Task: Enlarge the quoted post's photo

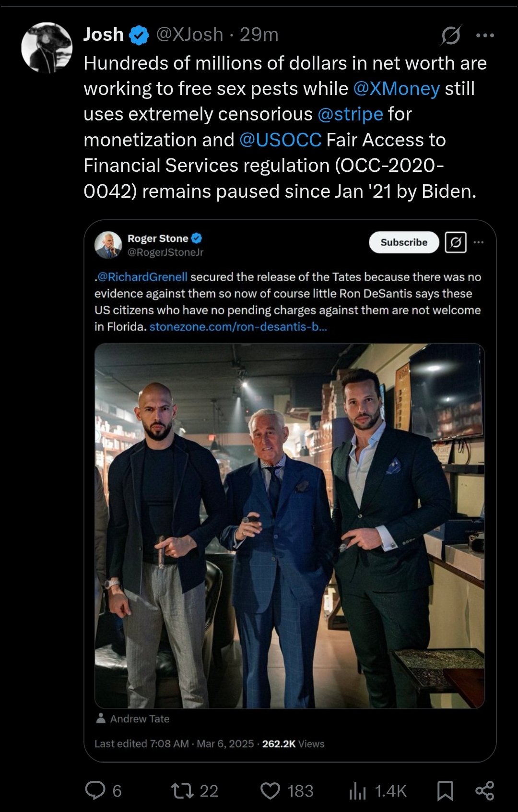Action: click(x=289, y=525)
